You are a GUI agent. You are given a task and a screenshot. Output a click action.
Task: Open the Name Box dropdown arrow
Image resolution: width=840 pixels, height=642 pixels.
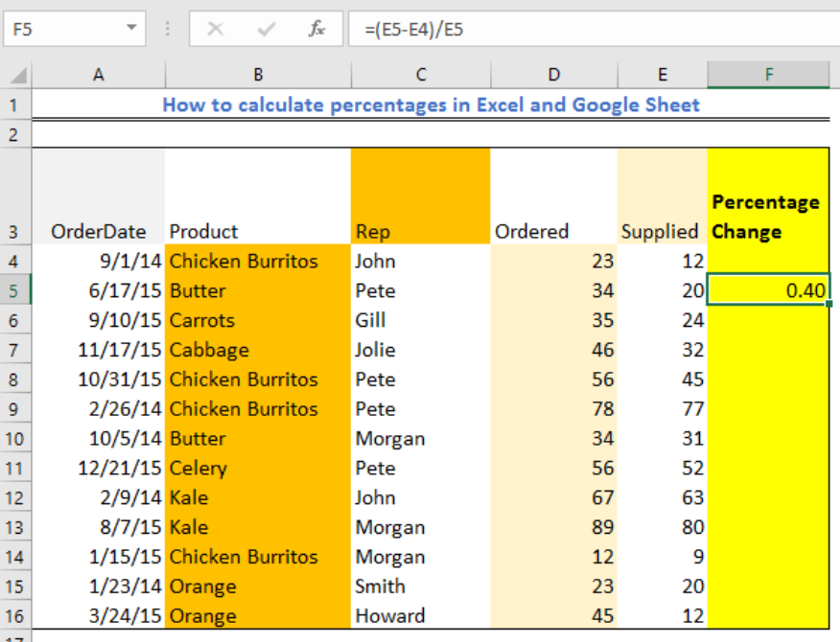pyautogui.click(x=131, y=29)
